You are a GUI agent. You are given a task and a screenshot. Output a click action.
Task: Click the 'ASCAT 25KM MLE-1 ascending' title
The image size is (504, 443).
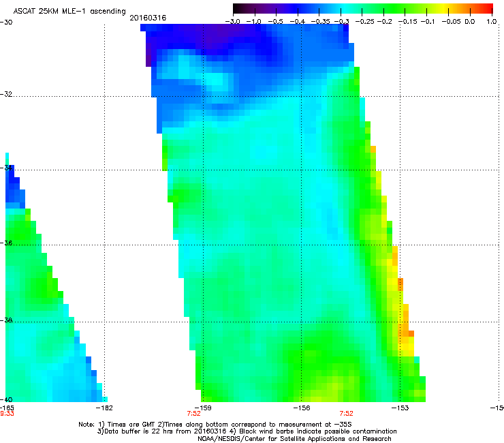69,12
